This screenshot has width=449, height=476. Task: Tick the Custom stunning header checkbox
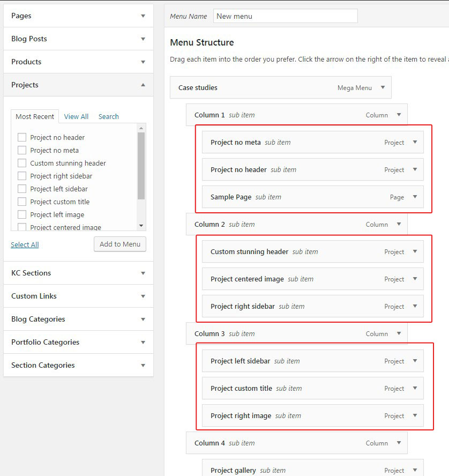point(22,163)
